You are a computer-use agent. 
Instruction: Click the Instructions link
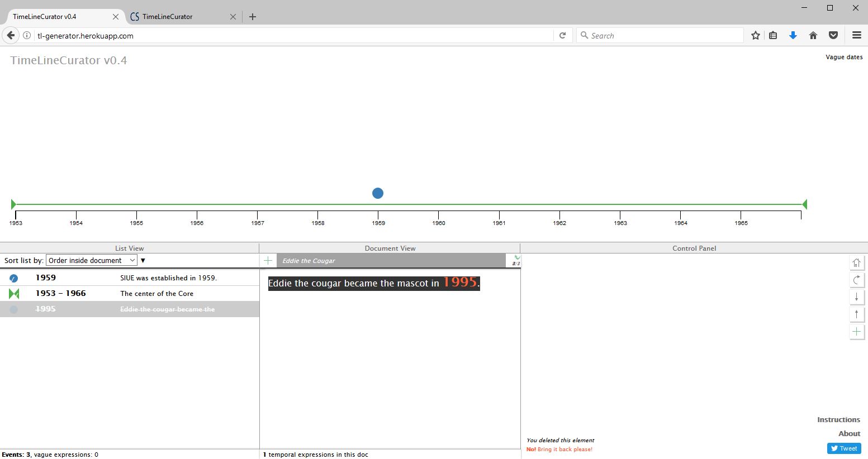pyautogui.click(x=838, y=420)
